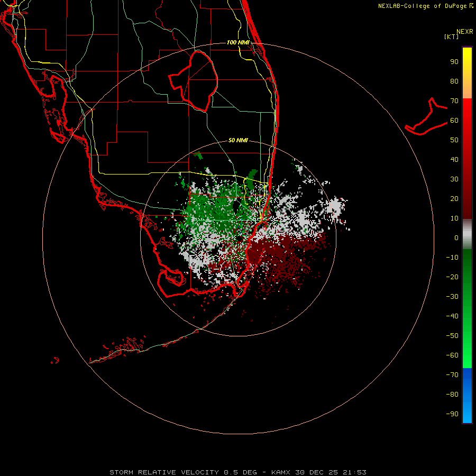Pick the gray zero-velocity segment of color bar
476x476 pixels.
pos(467,234)
